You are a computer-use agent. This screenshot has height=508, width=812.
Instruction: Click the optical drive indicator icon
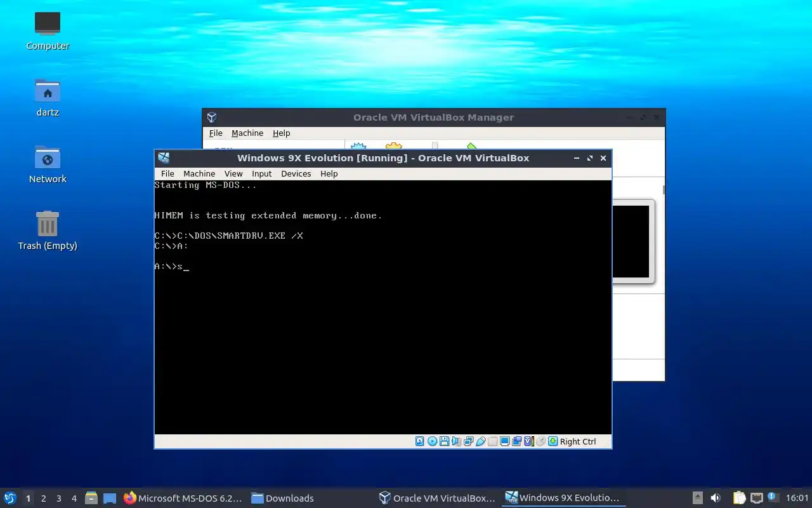coord(432,441)
